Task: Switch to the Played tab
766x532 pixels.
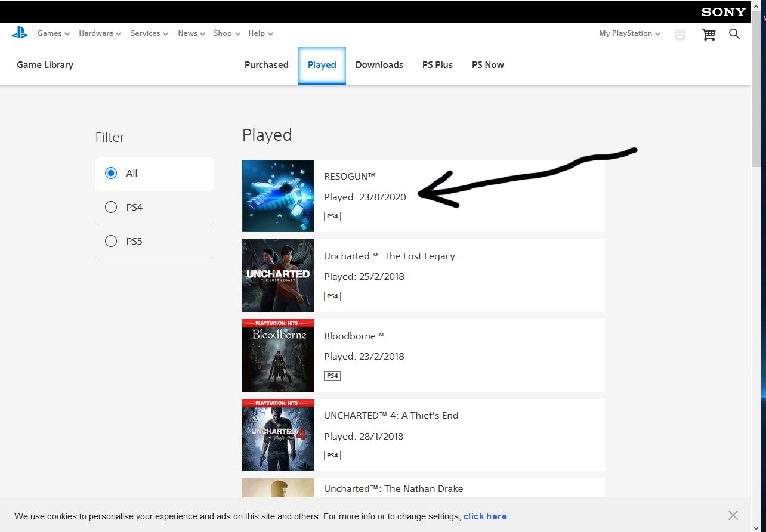Action: point(322,65)
